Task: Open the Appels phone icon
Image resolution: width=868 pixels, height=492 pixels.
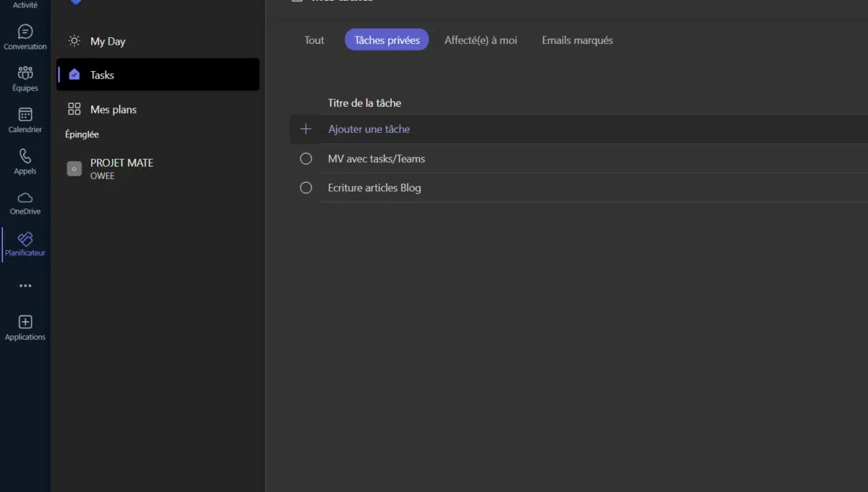Action: 25,157
